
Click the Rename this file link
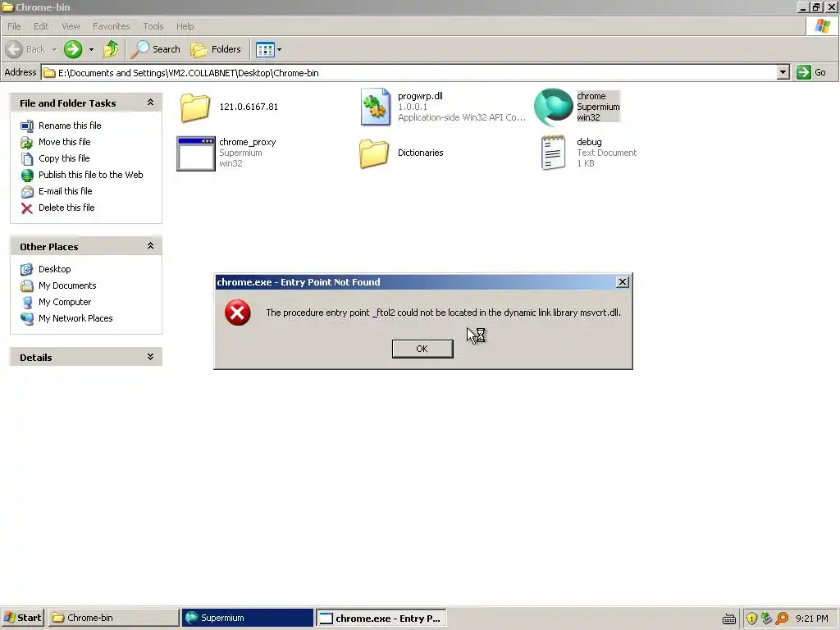[x=70, y=126]
